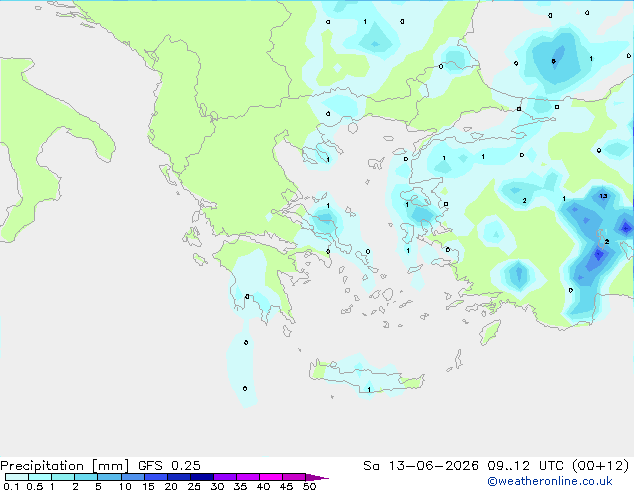Image resolution: width=634 pixels, height=490 pixels.
Task: Click the '50' legend scale value
Action: [309, 486]
